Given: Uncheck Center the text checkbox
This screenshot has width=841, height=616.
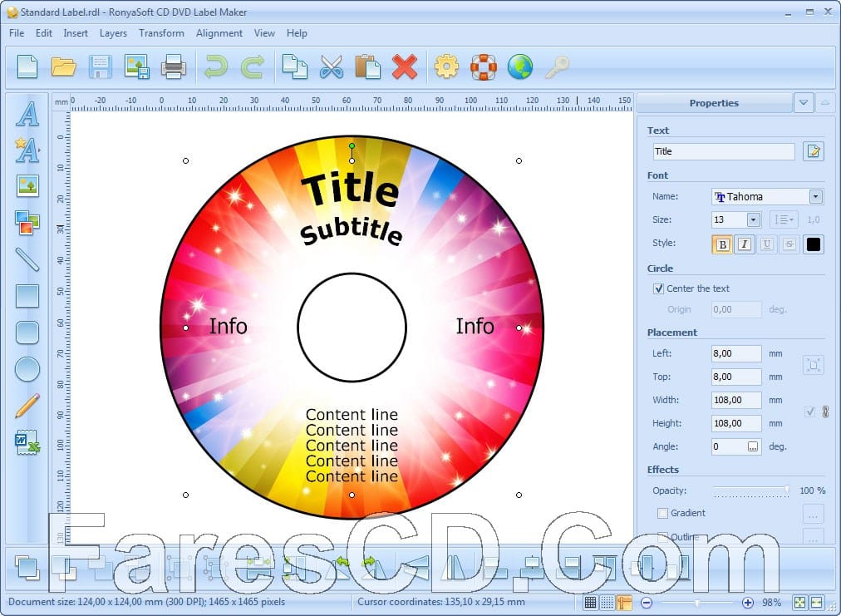Looking at the screenshot, I should tap(659, 288).
